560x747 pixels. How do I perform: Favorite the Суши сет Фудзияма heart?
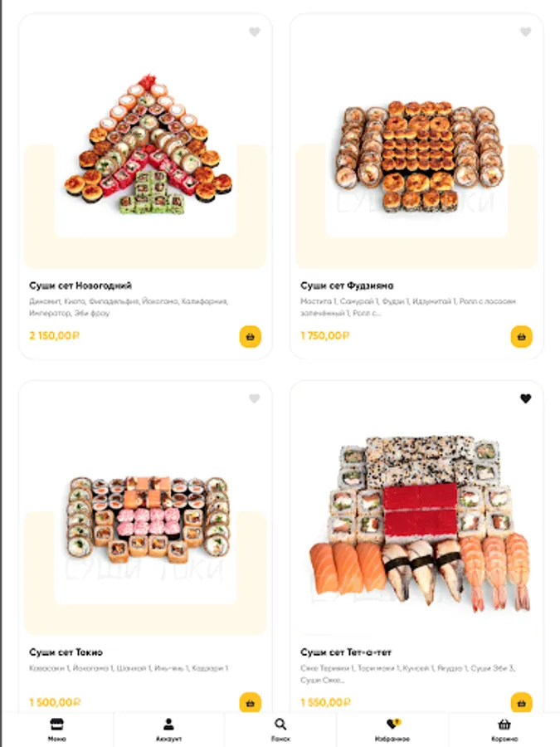coord(525,32)
